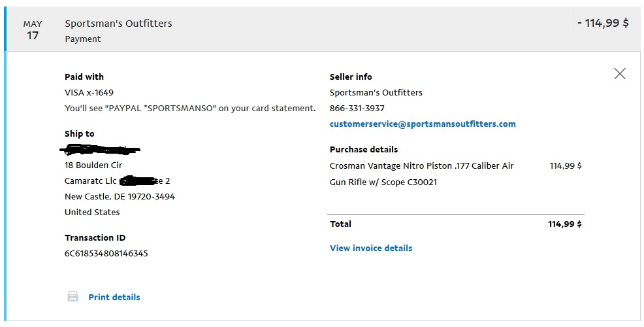Open View invoice details link

point(371,248)
